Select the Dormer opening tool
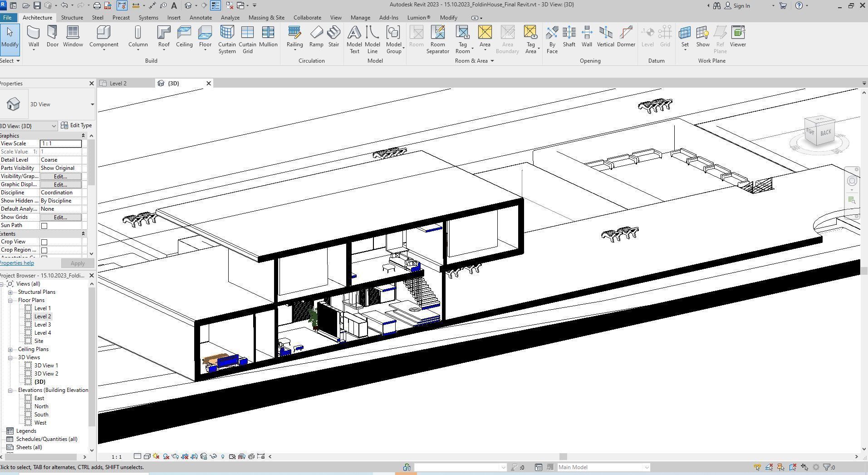The width and height of the screenshot is (868, 475). (626, 37)
